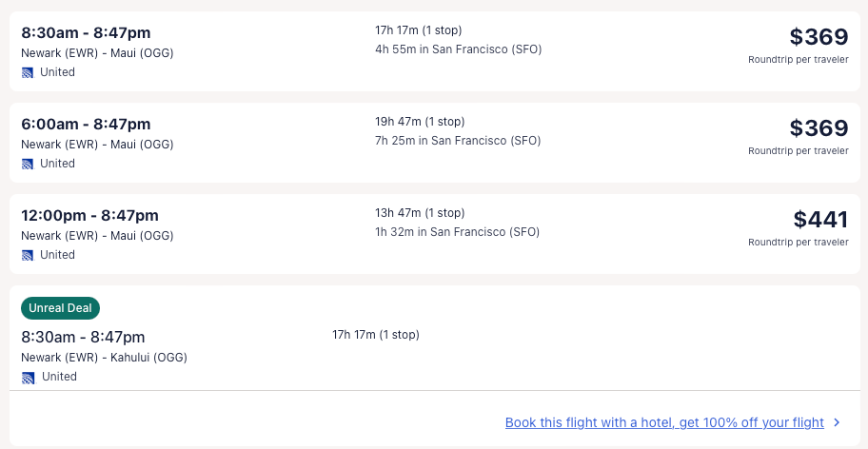Viewport: 868px width, 449px height.
Task: Pick the $369 price on the 17h 17m Maui flight
Action: 819,37
